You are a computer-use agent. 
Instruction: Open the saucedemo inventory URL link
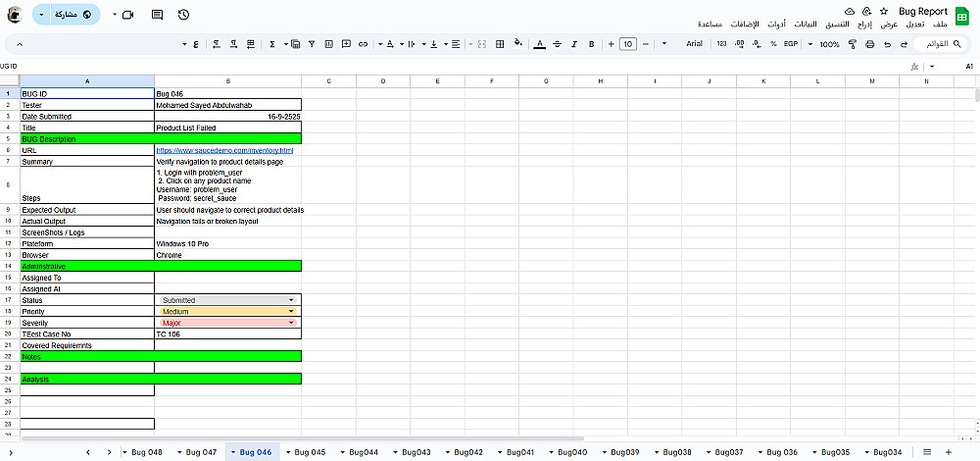224,151
